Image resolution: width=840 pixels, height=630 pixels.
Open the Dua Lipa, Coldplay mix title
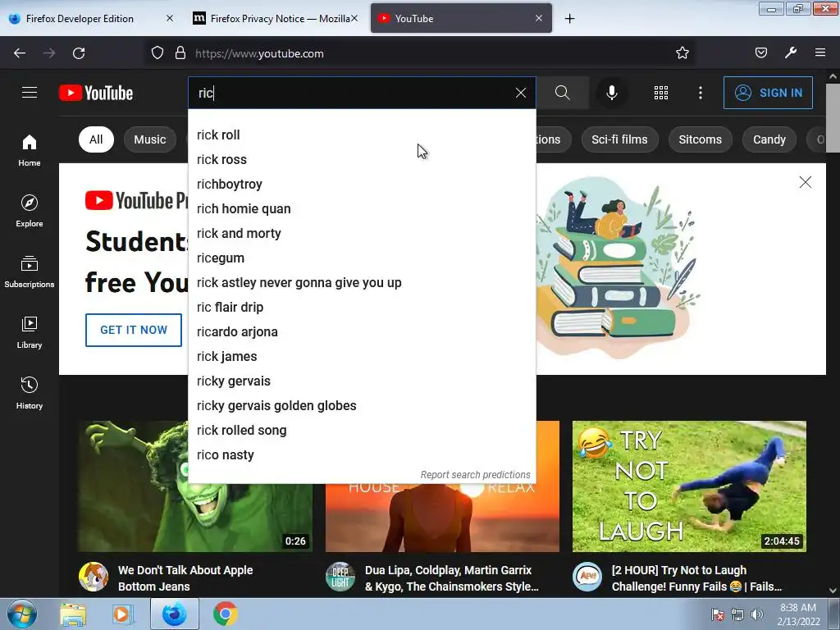point(452,578)
